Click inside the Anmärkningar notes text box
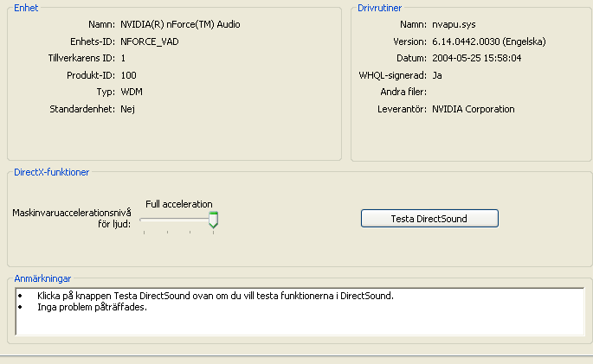The height and width of the screenshot is (364, 593). point(300,311)
